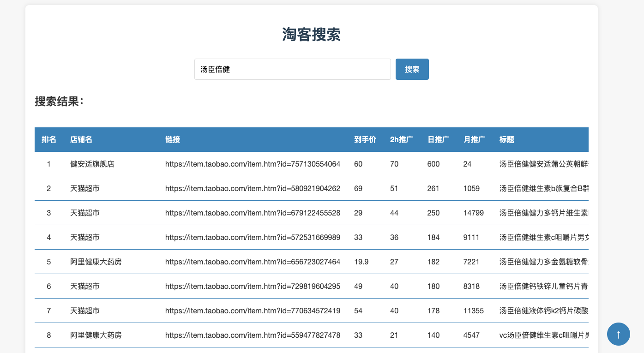Click title starting 汤臣倍健健力多钙片

tap(544, 213)
